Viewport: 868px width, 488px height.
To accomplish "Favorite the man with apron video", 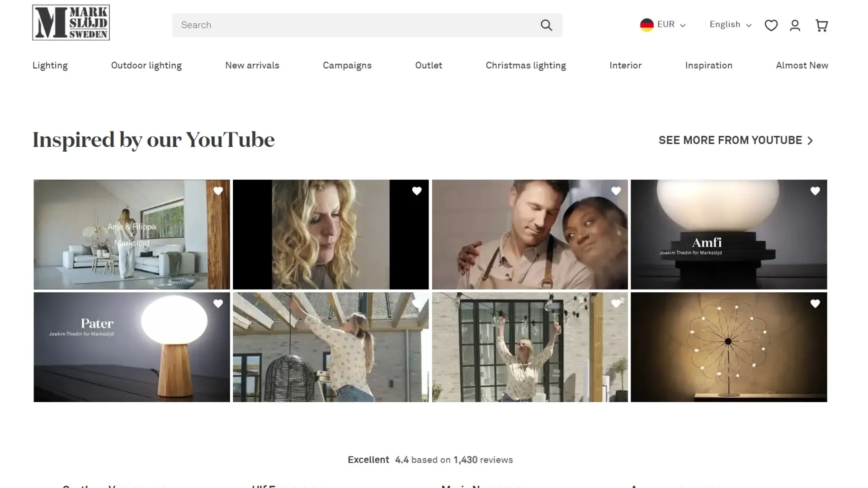I will point(616,191).
